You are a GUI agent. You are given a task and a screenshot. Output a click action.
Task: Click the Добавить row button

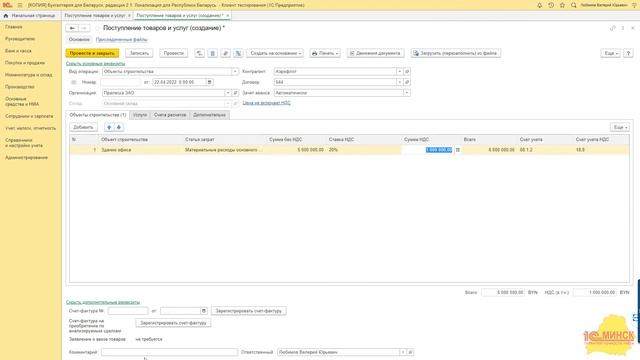click(83, 127)
